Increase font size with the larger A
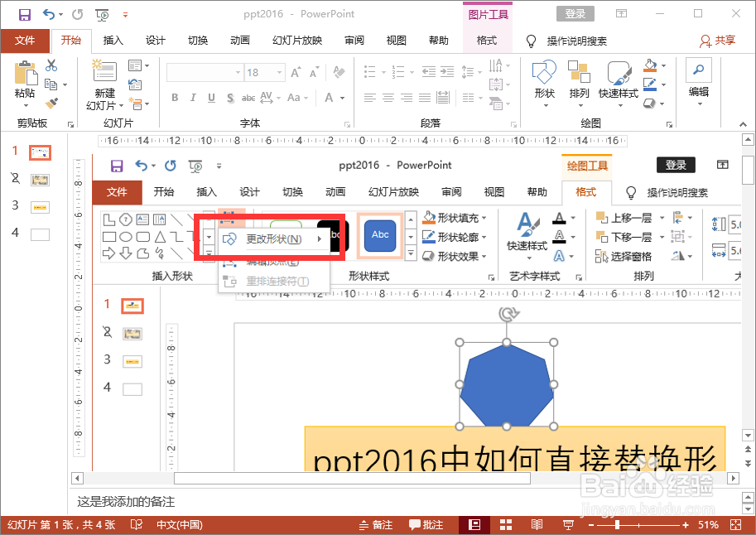The width and height of the screenshot is (756, 535). tap(296, 72)
